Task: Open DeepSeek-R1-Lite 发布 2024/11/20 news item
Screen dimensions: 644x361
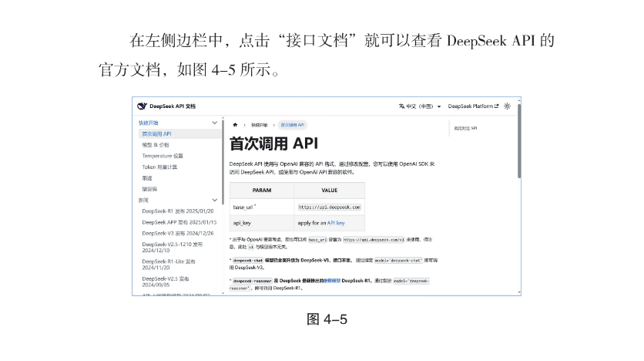Action: (x=169, y=265)
